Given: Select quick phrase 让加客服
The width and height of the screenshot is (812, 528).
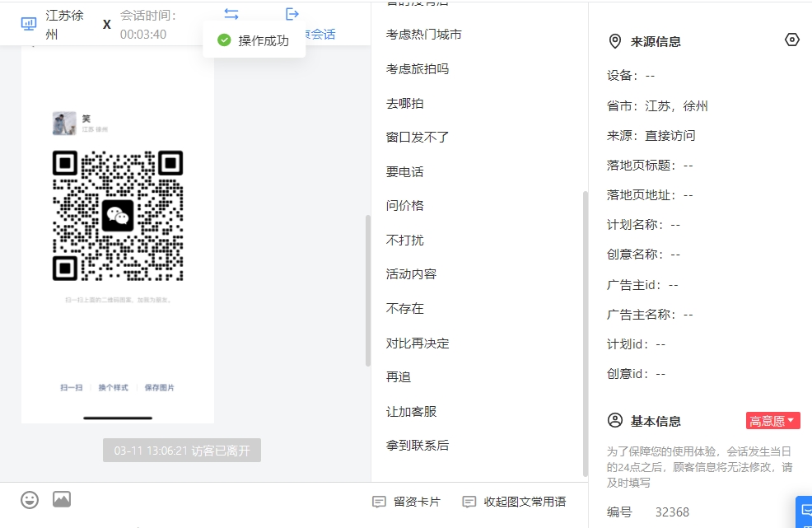Looking at the screenshot, I should click(x=411, y=412).
